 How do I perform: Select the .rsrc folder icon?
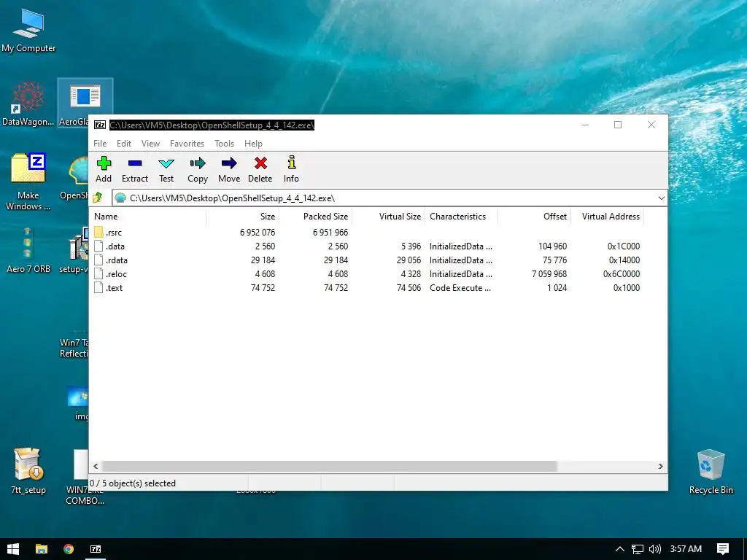[98, 232]
